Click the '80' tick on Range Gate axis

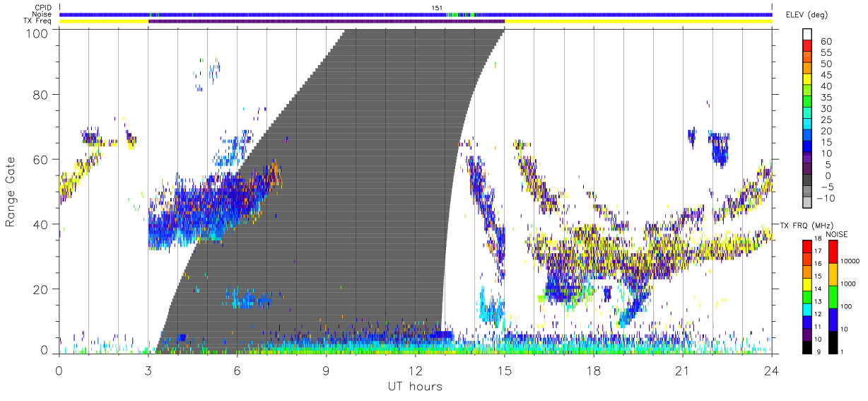pos(41,95)
